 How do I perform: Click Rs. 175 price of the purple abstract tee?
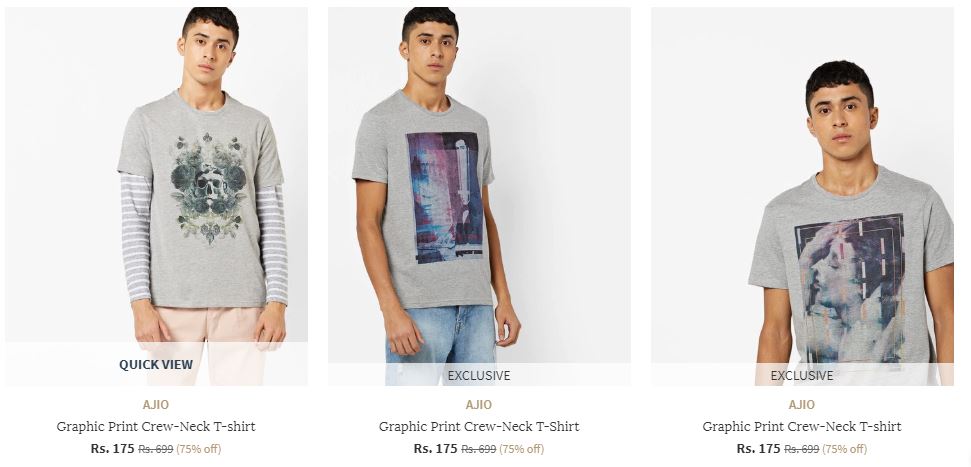(435, 448)
